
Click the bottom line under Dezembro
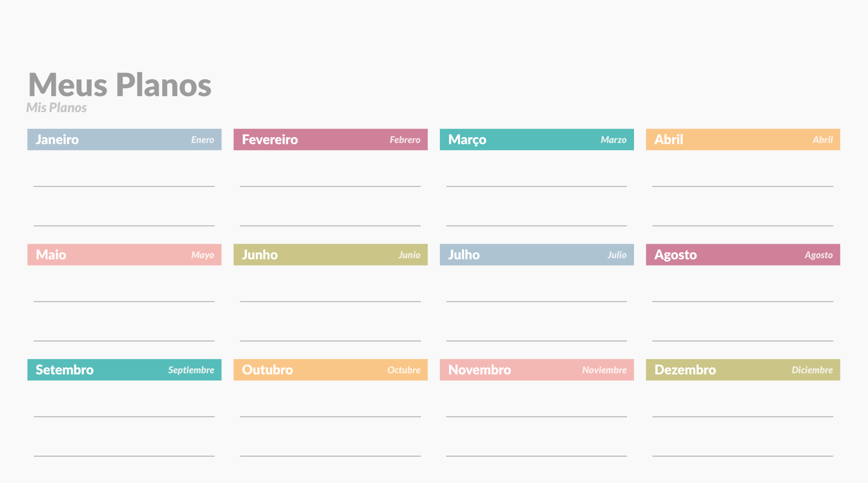tap(743, 456)
